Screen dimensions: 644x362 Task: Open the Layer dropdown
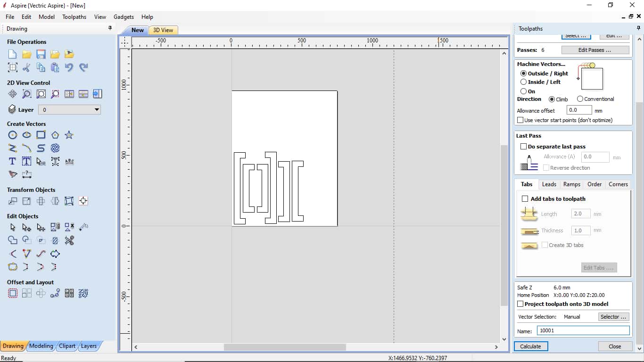coord(69,110)
